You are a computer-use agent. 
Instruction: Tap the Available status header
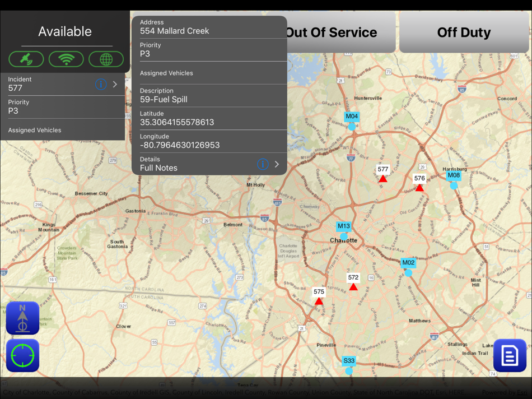click(x=65, y=31)
